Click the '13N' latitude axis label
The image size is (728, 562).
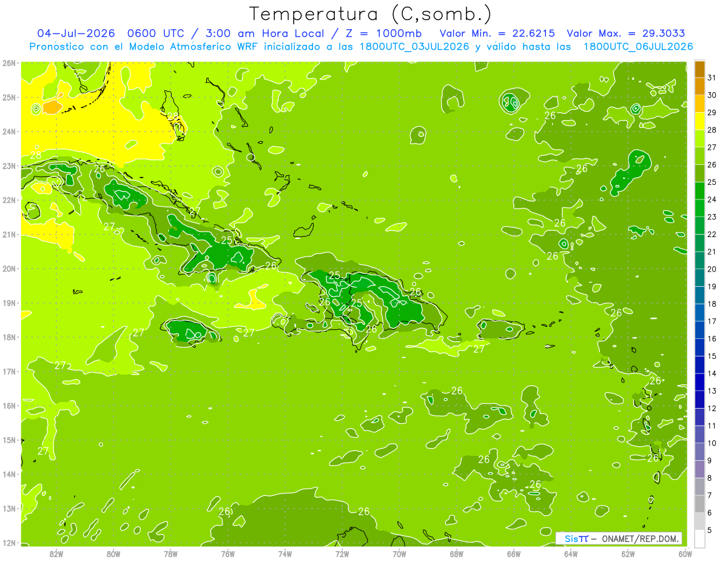10,508
